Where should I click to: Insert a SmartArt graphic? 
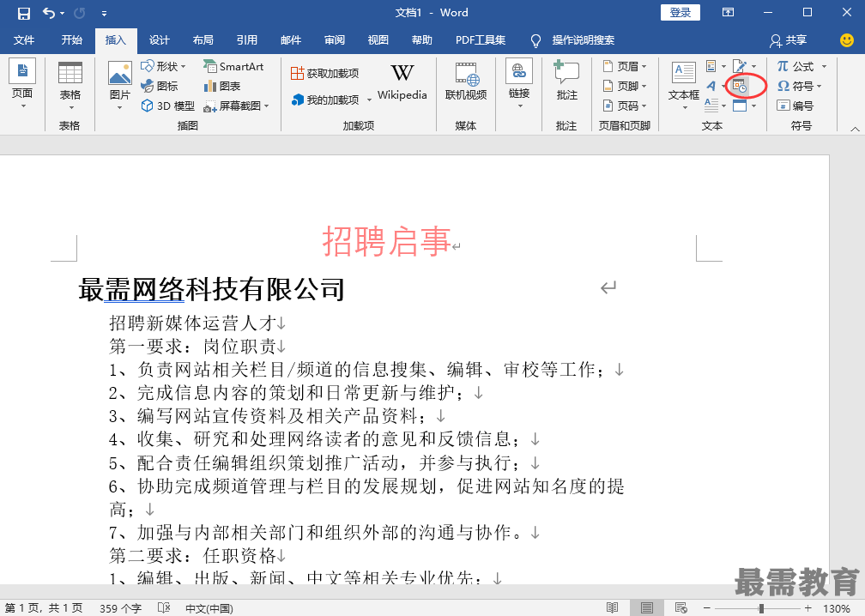point(233,66)
